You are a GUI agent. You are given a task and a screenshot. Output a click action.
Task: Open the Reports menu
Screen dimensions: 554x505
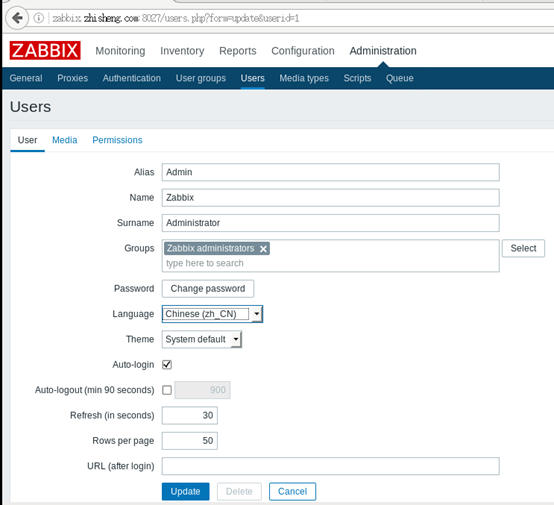coord(238,51)
